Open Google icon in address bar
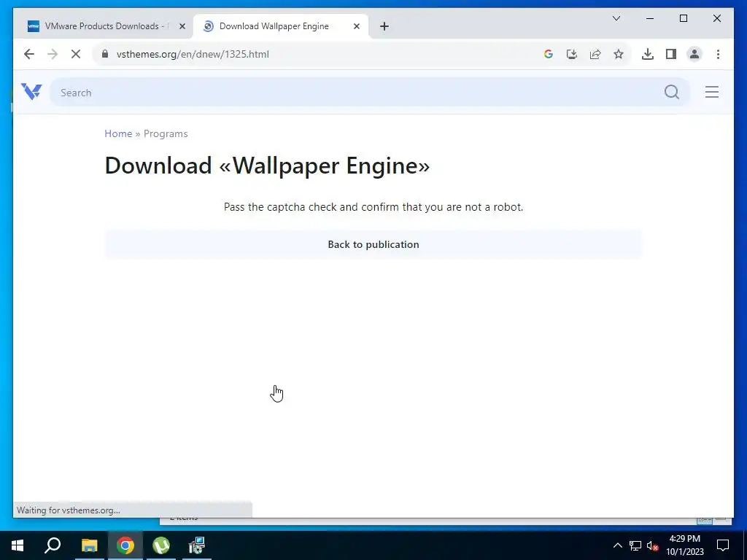The height and width of the screenshot is (560, 747). (549, 54)
